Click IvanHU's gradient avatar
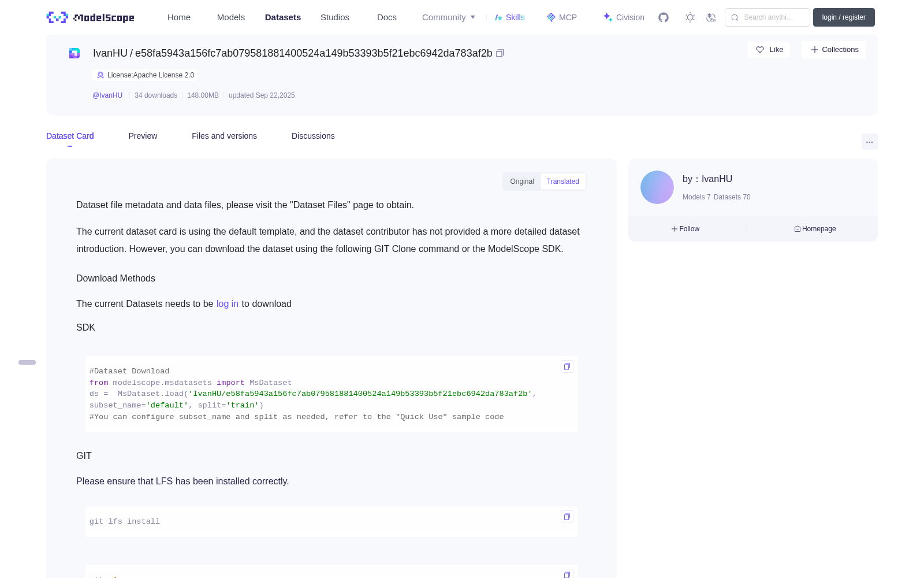924x578 pixels. coord(657,187)
